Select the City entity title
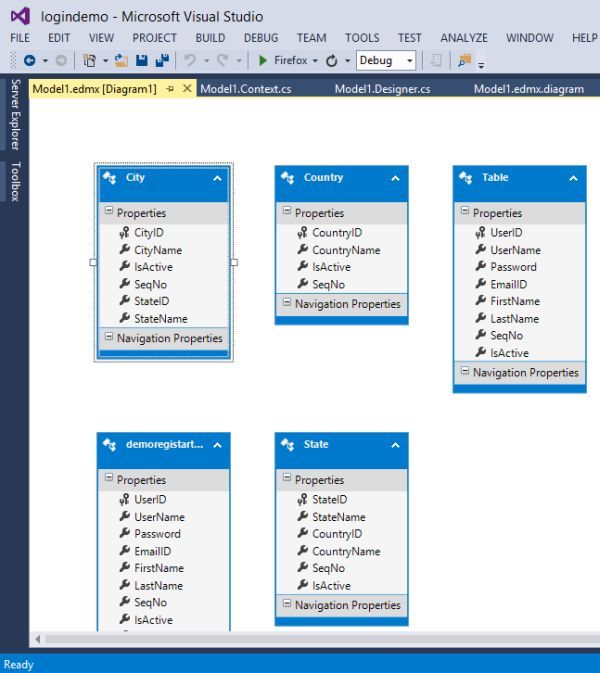Image resolution: width=600 pixels, height=673 pixels. pyautogui.click(x=135, y=177)
